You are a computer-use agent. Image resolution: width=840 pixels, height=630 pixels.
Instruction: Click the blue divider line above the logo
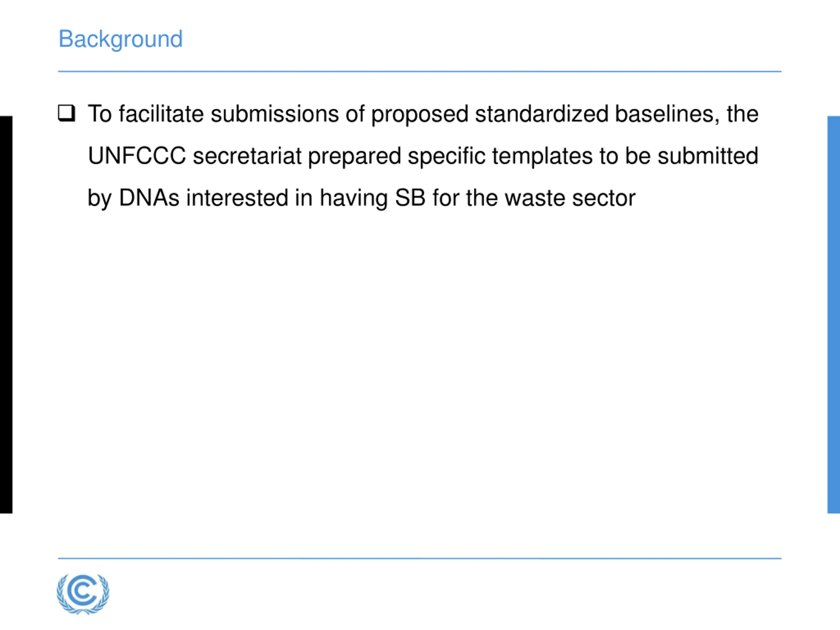point(420,558)
